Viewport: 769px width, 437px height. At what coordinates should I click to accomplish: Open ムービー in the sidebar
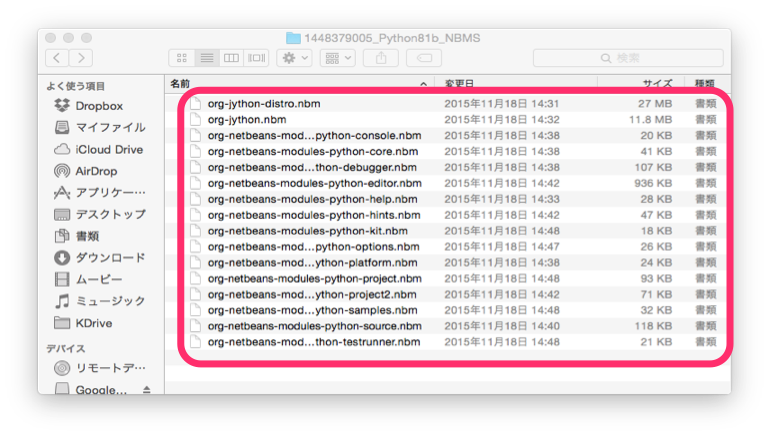pos(88,279)
